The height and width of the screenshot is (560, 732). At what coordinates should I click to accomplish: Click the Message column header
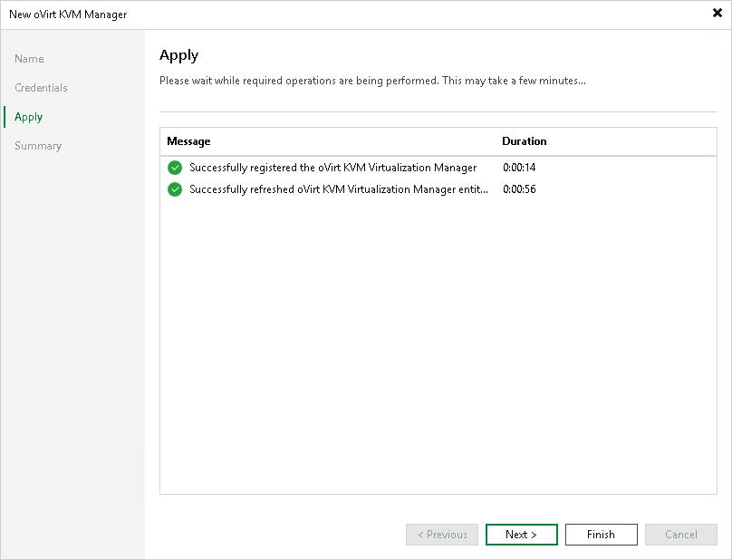[188, 141]
